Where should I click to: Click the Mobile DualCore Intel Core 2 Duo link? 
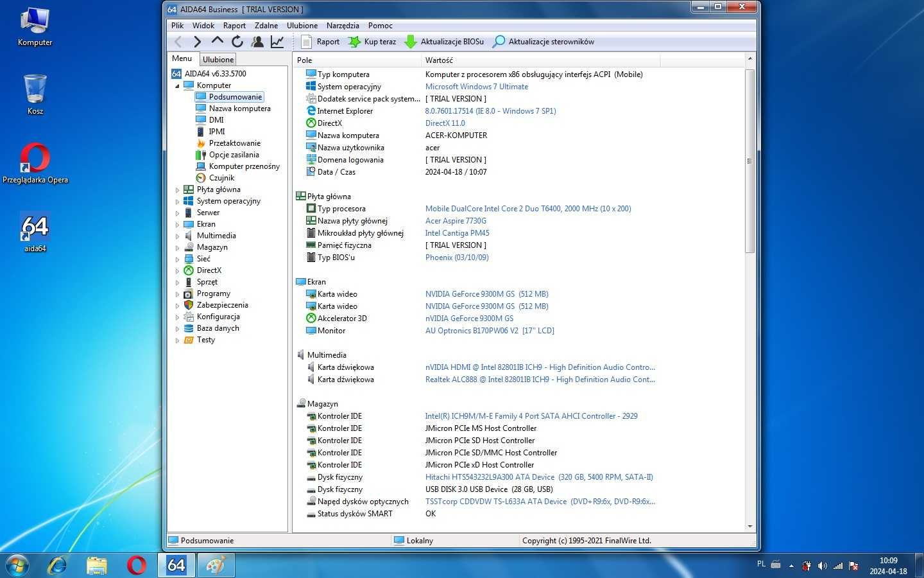click(528, 209)
